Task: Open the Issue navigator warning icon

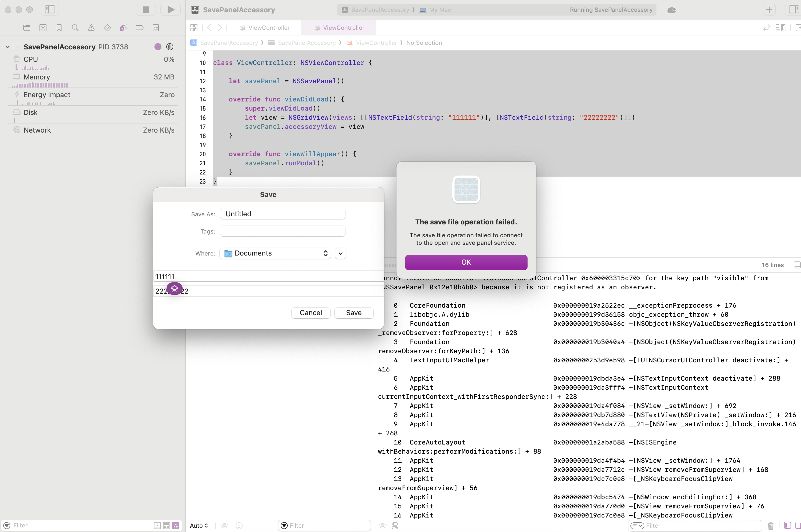Action: point(91,28)
